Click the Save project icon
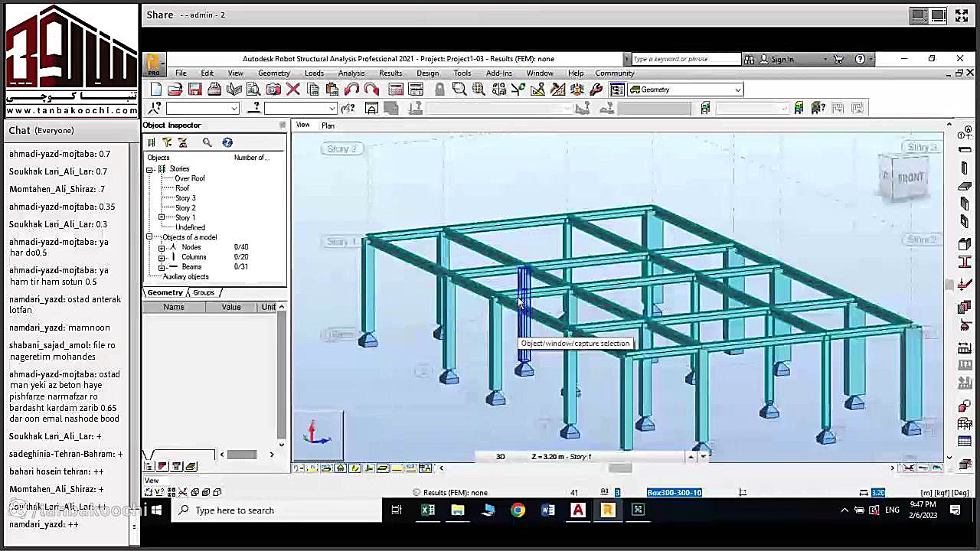The image size is (980, 551). pos(194,90)
